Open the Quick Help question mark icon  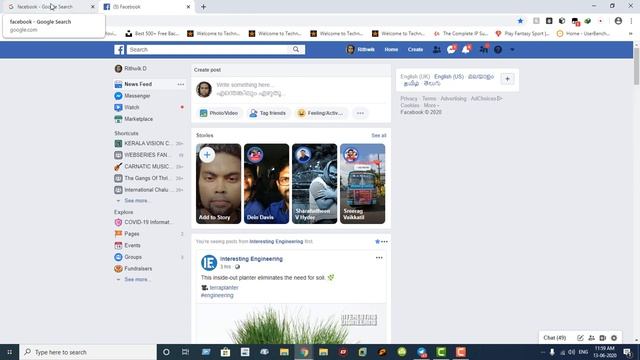tap(498, 49)
